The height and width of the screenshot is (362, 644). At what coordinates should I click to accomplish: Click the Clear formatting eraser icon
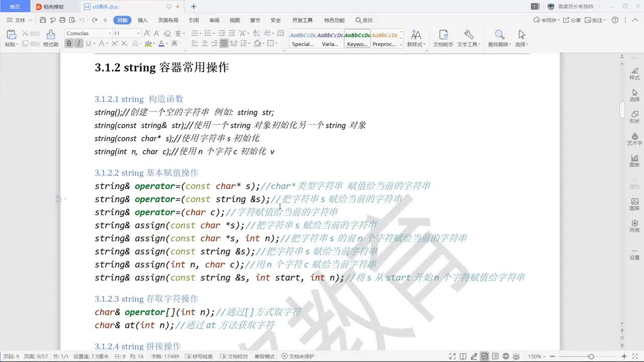pos(168,33)
